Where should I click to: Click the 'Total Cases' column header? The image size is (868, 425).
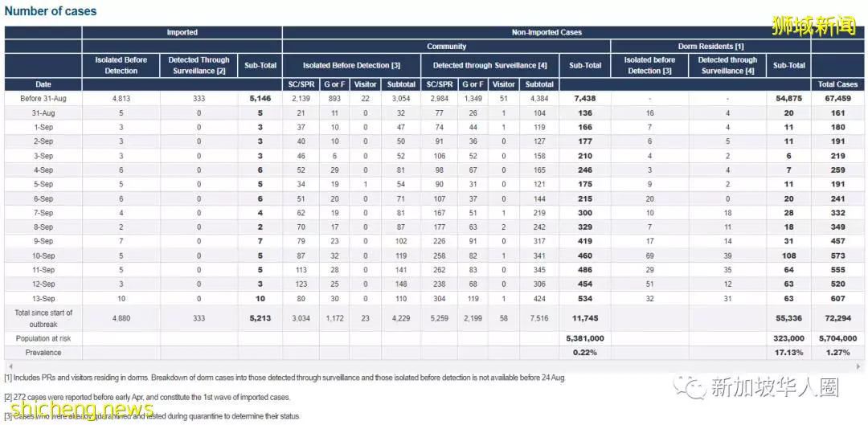coord(837,84)
